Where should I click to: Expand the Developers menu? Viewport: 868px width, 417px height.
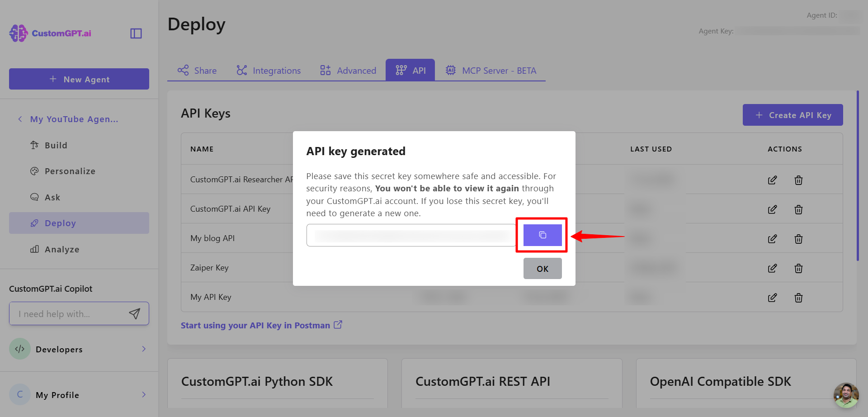click(79, 349)
